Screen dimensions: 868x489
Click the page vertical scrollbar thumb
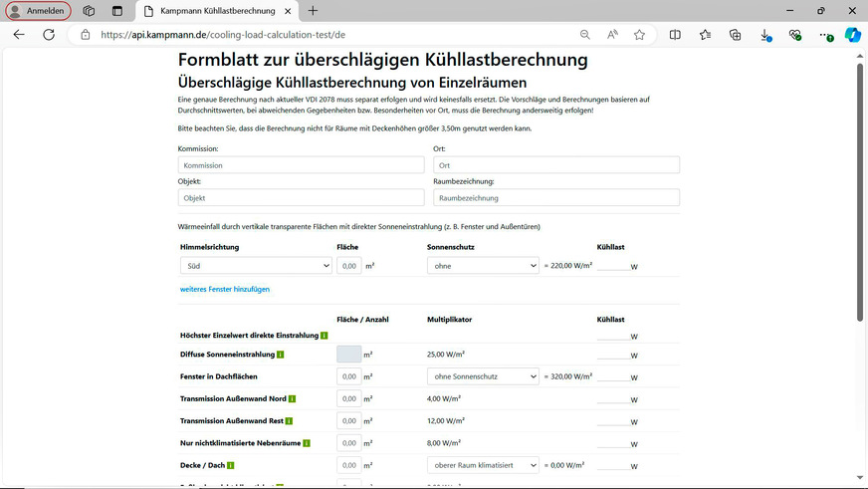(x=860, y=192)
